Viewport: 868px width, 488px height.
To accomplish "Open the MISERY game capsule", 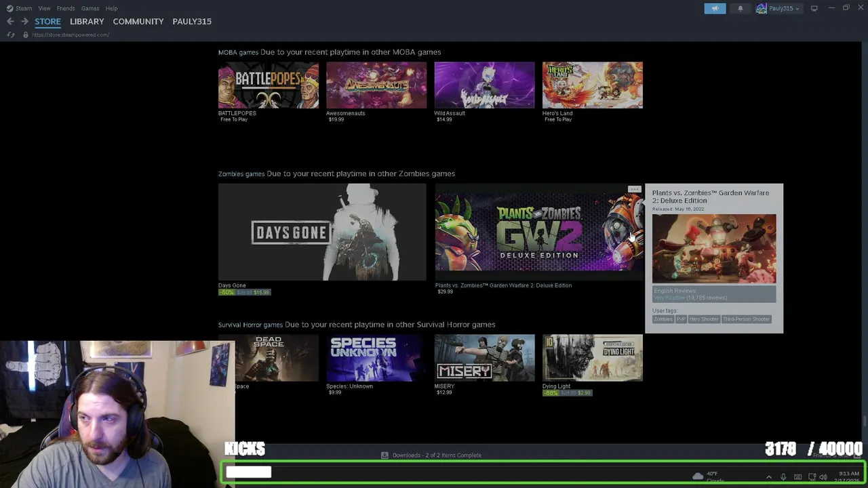I will click(484, 358).
